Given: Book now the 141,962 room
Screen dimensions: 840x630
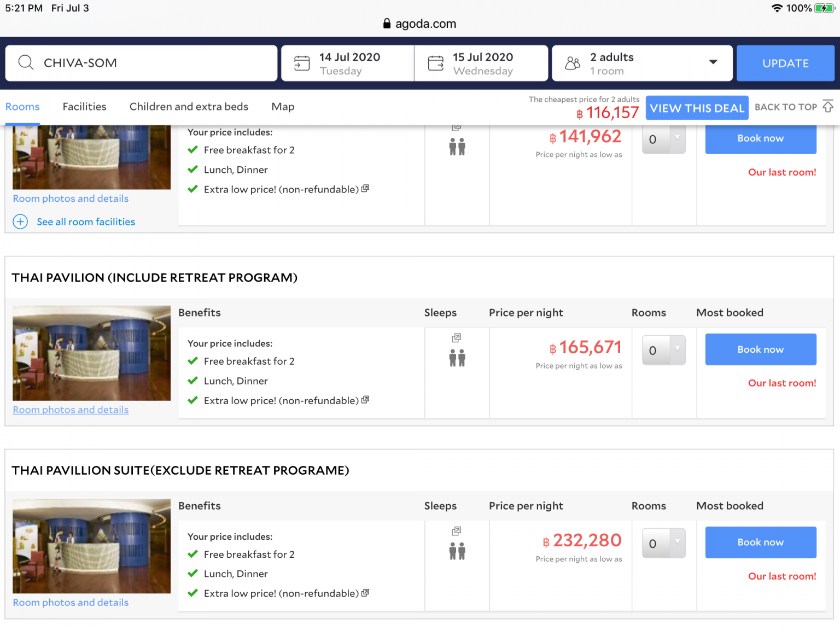Looking at the screenshot, I should (761, 139).
